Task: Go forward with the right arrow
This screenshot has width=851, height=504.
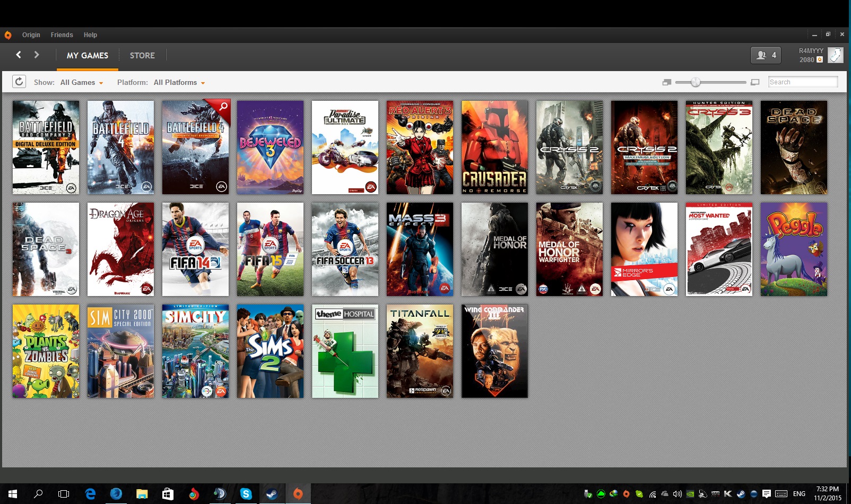Action: pos(37,55)
